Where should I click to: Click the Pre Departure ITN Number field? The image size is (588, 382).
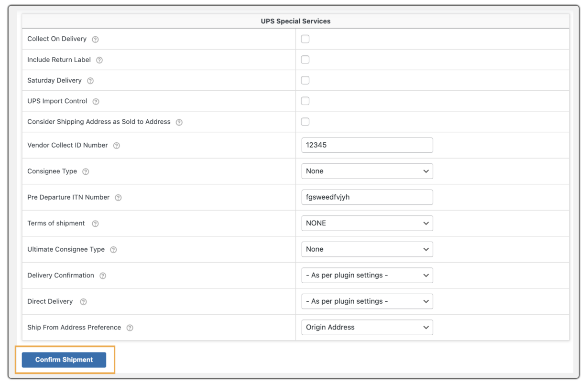point(367,197)
